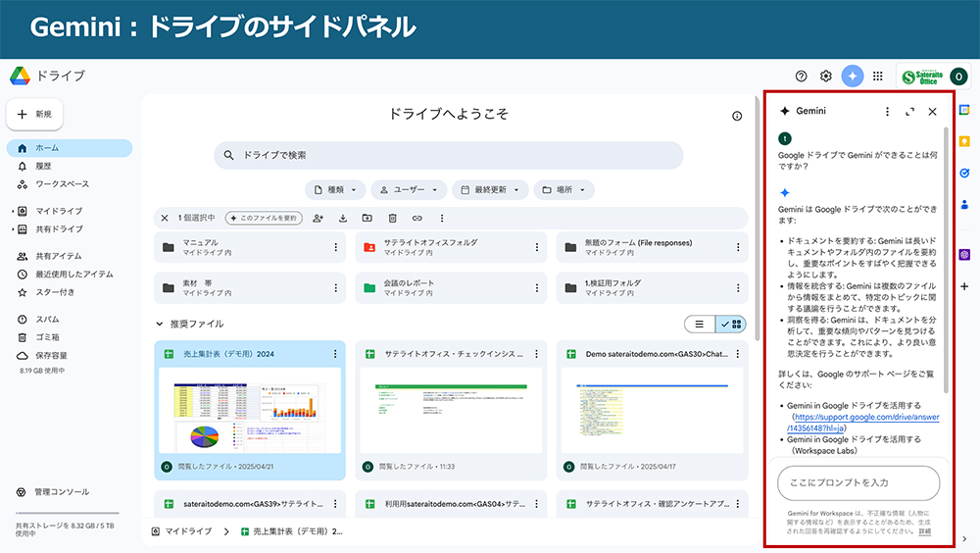Click the share person-plus icon in toolbar
980x553 pixels.
click(x=318, y=218)
